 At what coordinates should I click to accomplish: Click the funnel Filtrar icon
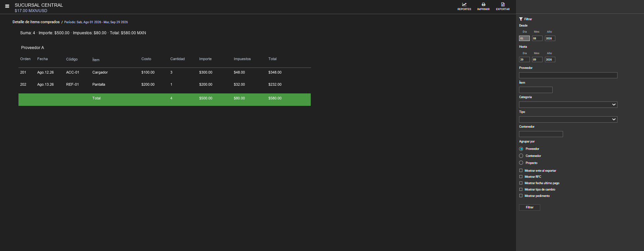[x=521, y=19]
